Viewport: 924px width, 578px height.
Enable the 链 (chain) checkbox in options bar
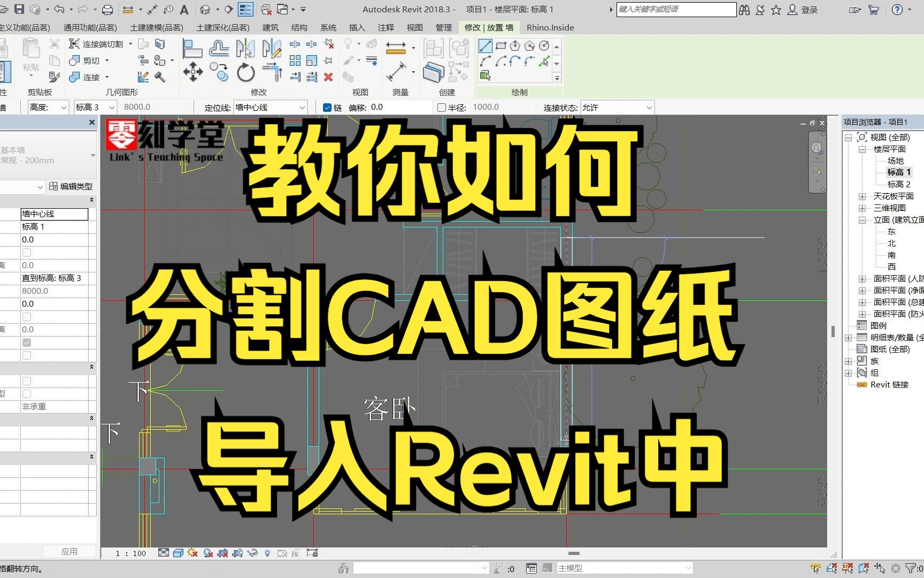tap(327, 107)
